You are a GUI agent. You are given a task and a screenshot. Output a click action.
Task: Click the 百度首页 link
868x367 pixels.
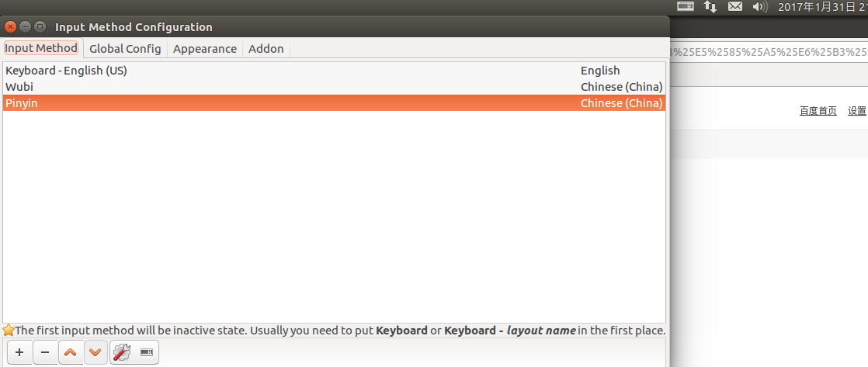tap(818, 111)
